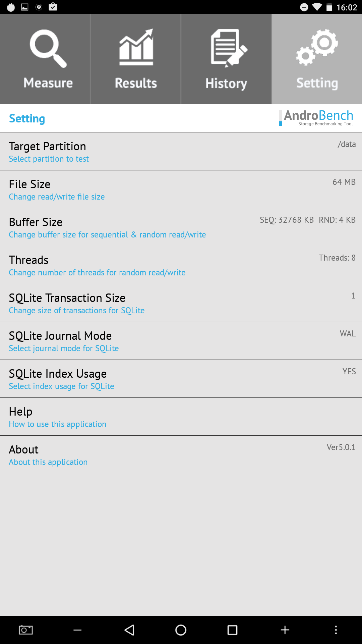
Task: Open the three-dot overflow menu
Action: pos(336,630)
